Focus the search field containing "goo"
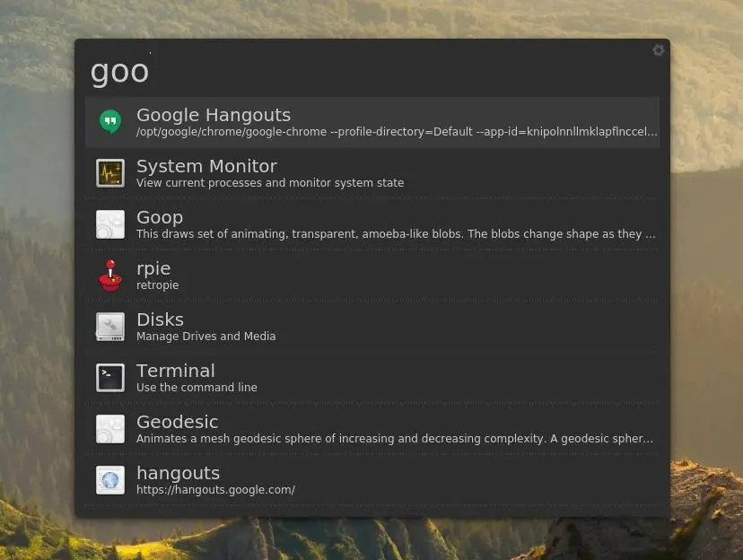 372,71
